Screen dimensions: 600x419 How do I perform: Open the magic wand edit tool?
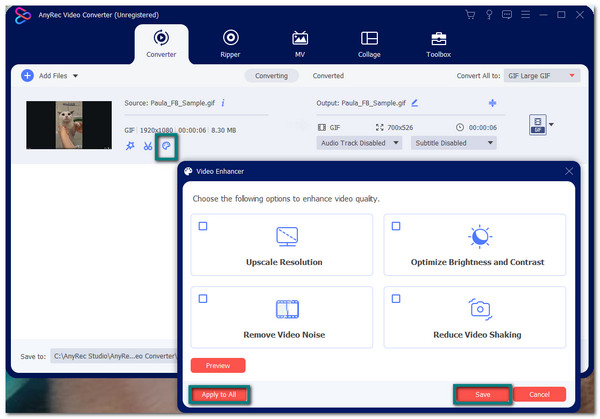click(130, 146)
